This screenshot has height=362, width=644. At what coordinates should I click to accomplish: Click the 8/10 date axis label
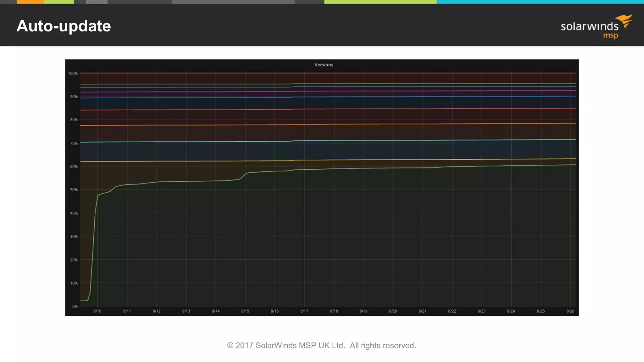point(97,311)
